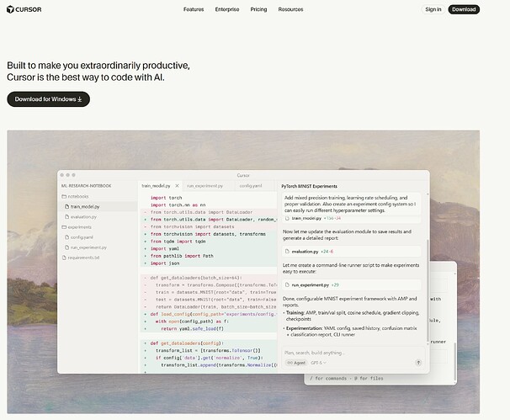Click the '/ for commands' hint in back window
The height and width of the screenshot is (420, 510).
347,379
